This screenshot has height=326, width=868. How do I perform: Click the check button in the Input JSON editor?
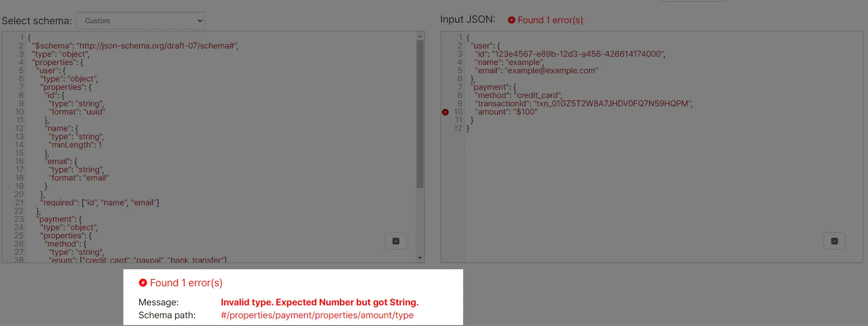coord(834,241)
